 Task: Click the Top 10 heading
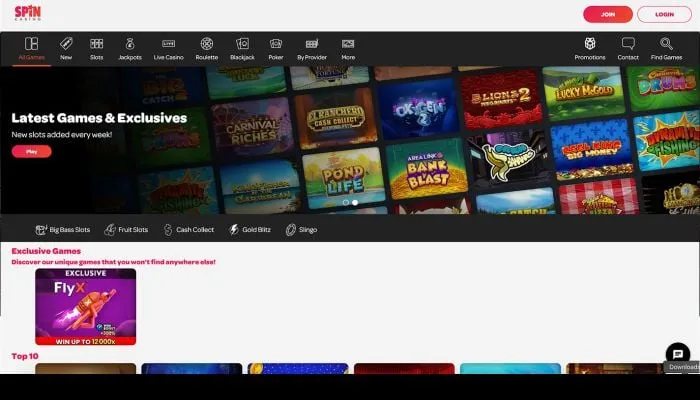(x=25, y=356)
